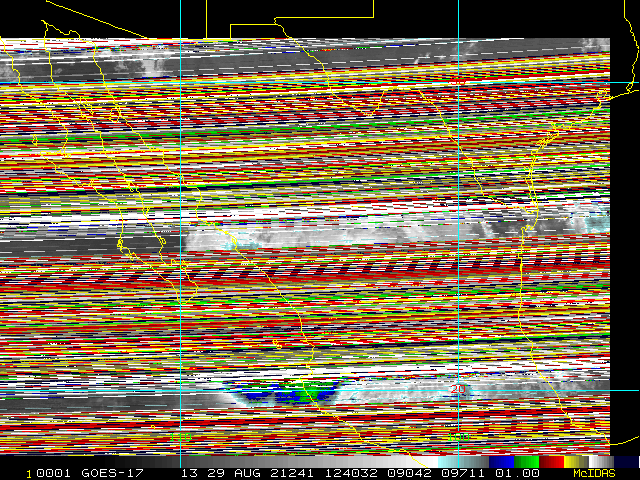The image size is (640, 480).
Task: Select the 09042 value in the footer
Action: pos(409,473)
